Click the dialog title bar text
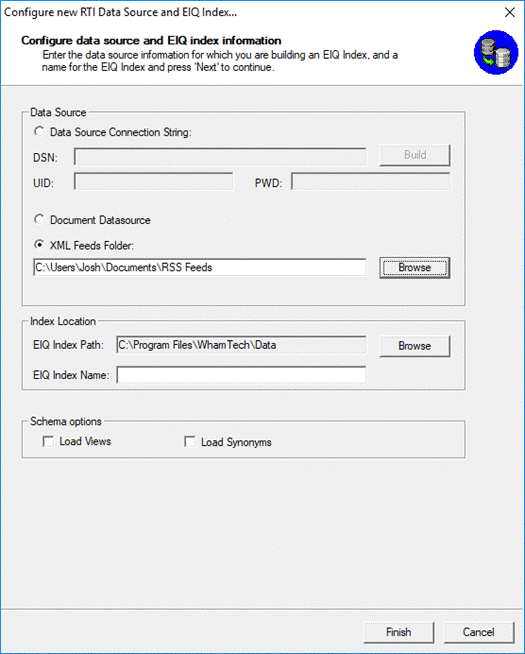This screenshot has width=525, height=654. pos(121,13)
